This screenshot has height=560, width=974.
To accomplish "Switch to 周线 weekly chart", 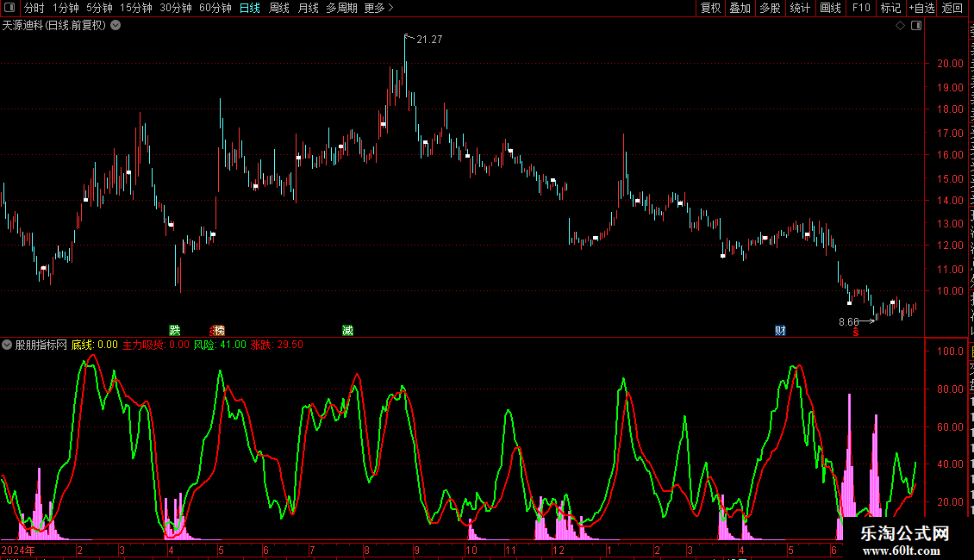I will (279, 8).
